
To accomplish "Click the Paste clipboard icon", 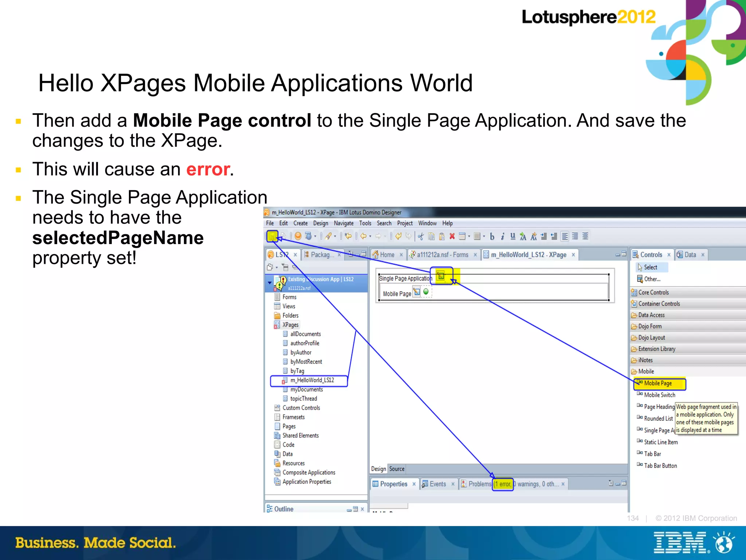I will tap(441, 236).
